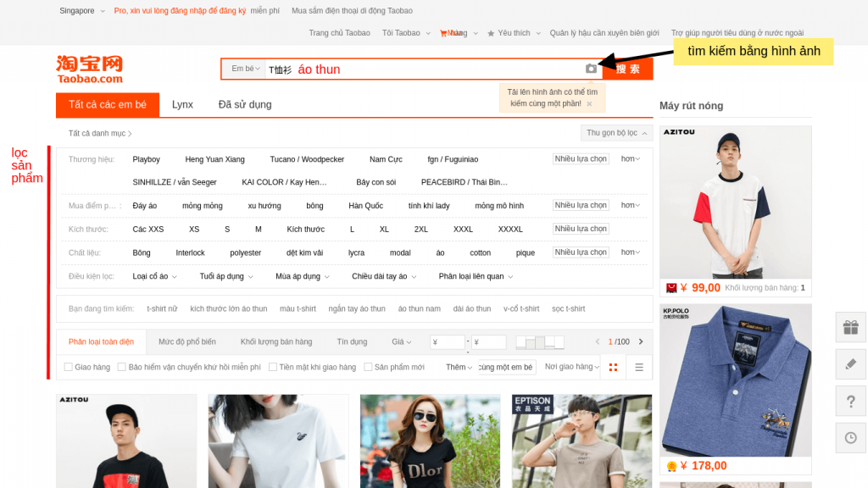Viewport: 868px width, 488px height.
Task: Toggle the Sản phẩm mới checkbox
Action: tap(368, 367)
